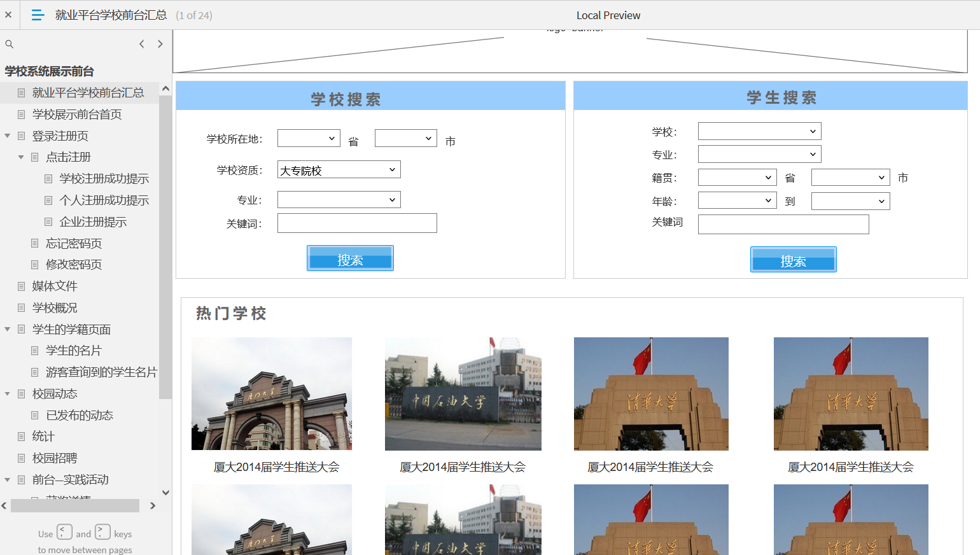The height and width of the screenshot is (555, 980).
Task: Open the 专业 dropdown in 学校搜索
Action: pyautogui.click(x=339, y=200)
